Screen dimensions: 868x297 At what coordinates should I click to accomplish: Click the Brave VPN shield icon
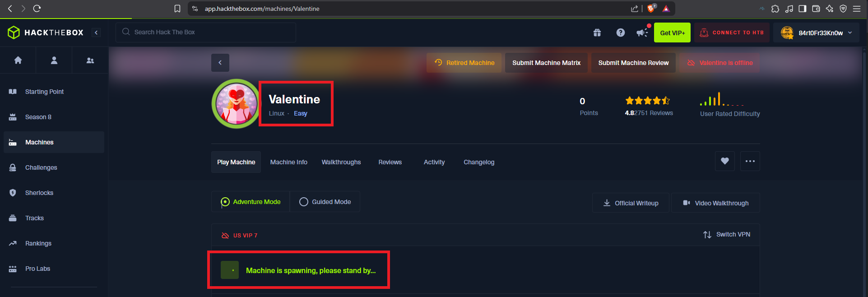point(843,9)
